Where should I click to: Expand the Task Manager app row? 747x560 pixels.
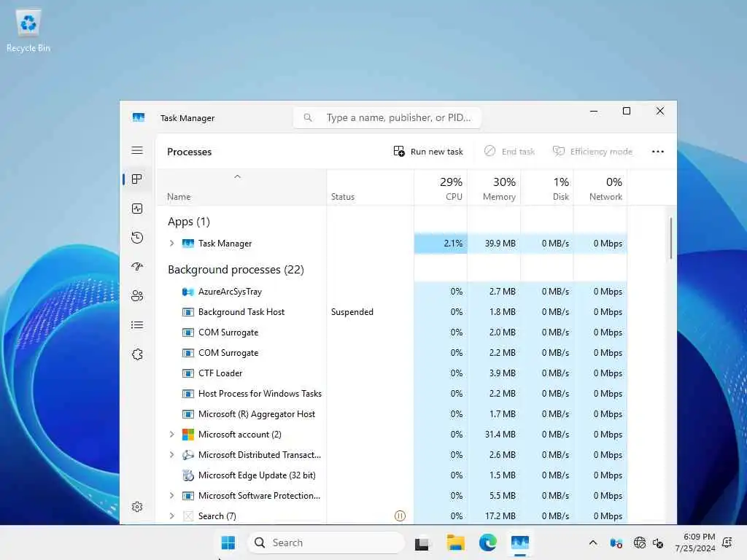[x=172, y=244]
